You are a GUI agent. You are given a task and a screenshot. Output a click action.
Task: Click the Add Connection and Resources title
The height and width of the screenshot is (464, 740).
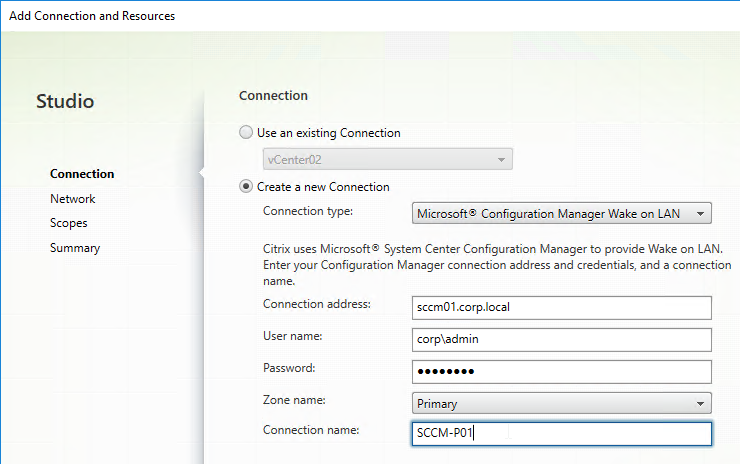tap(92, 16)
